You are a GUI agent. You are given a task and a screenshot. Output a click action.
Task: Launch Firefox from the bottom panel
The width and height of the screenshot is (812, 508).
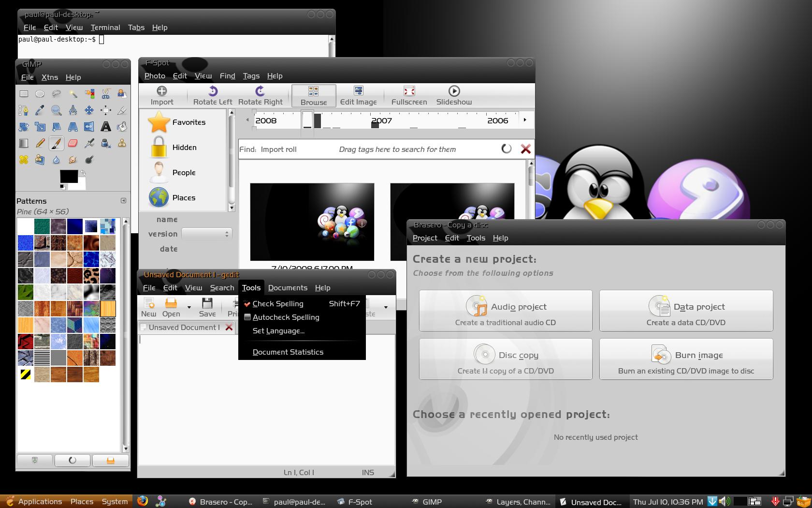(143, 501)
